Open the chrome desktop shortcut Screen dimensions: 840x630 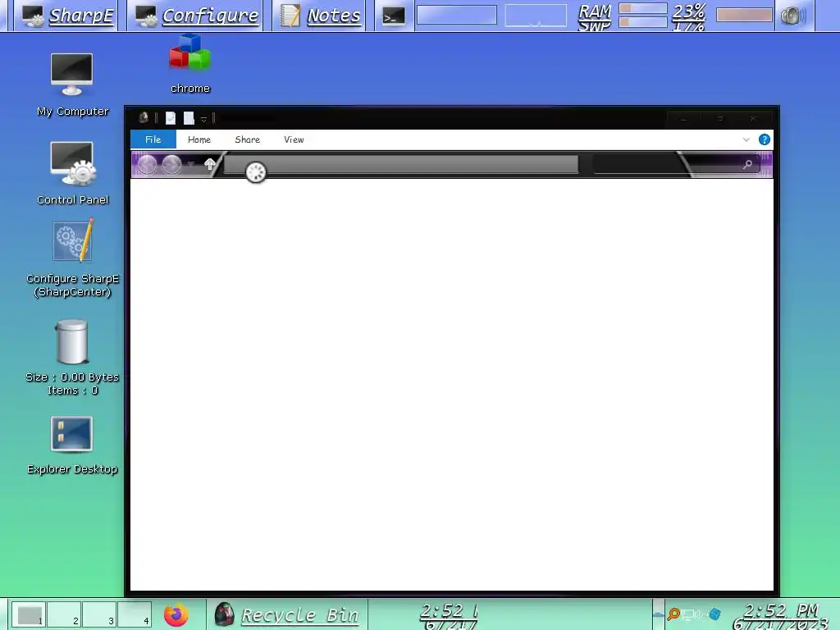pos(190,64)
